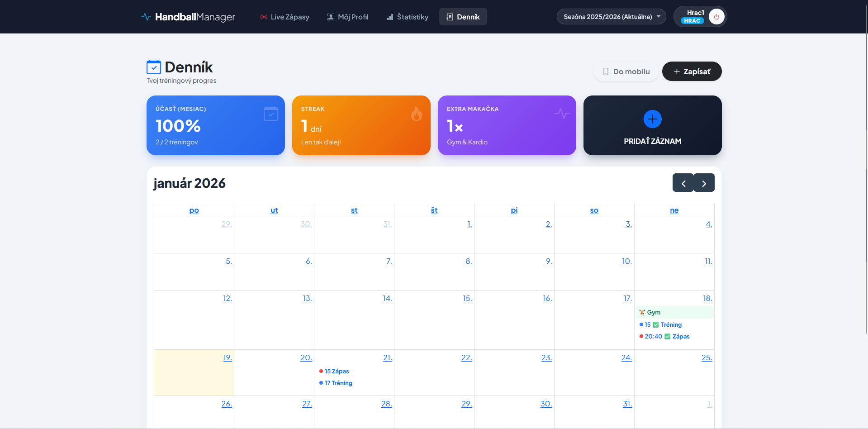Click the HandballManager pulse logo icon
The image size is (868, 429).
pyautogui.click(x=146, y=17)
